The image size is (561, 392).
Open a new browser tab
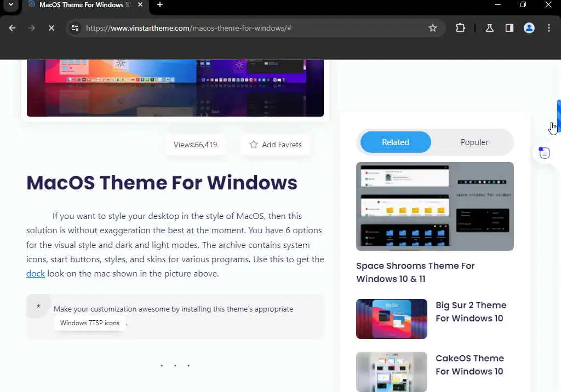click(160, 4)
